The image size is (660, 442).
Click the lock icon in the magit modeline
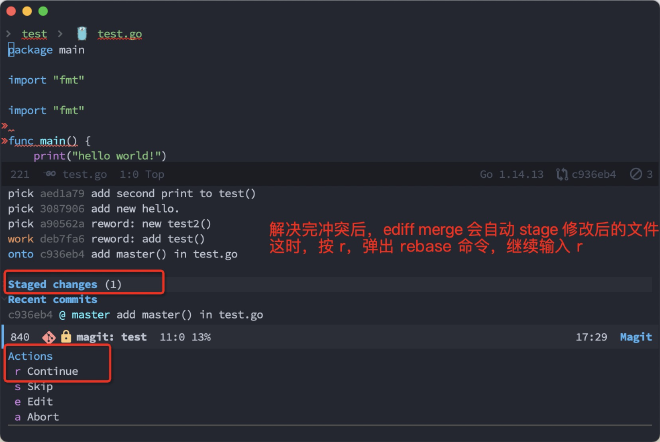pos(66,337)
